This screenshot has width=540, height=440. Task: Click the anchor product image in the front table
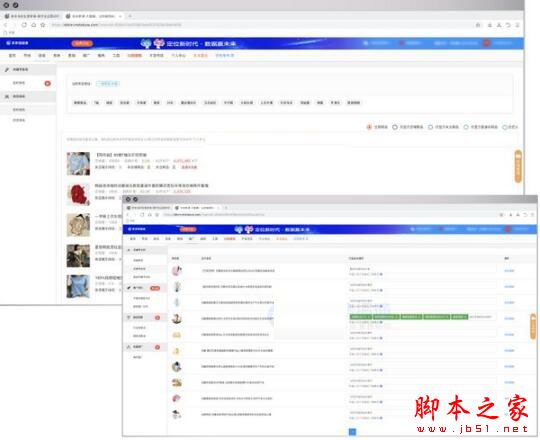point(177,318)
